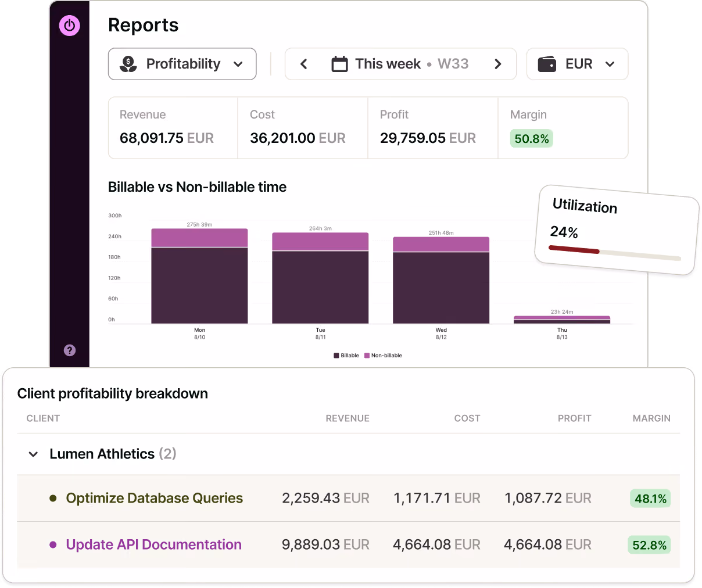702x588 pixels.
Task: Toggle Billable series in chart legend
Action: [346, 356]
